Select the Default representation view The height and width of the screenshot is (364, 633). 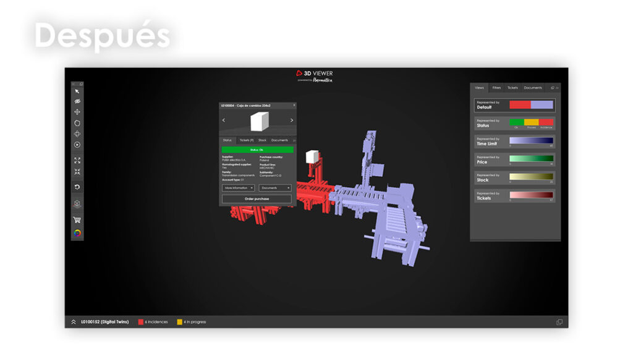[514, 105]
